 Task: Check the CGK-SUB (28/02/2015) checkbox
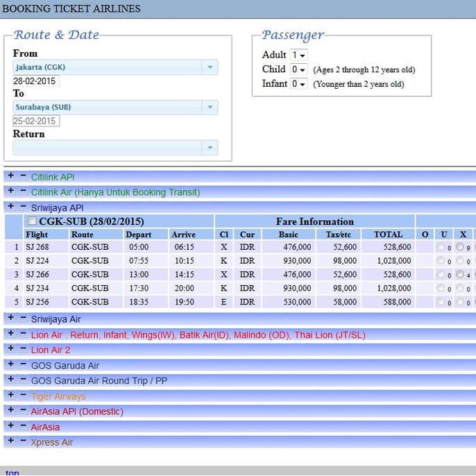click(x=31, y=221)
